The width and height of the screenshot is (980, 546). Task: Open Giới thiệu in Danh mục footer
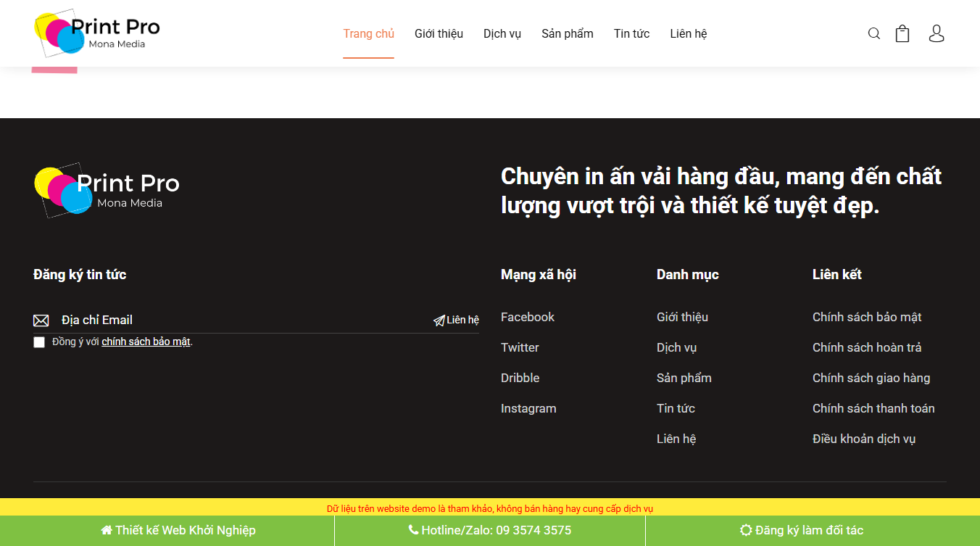tap(682, 317)
